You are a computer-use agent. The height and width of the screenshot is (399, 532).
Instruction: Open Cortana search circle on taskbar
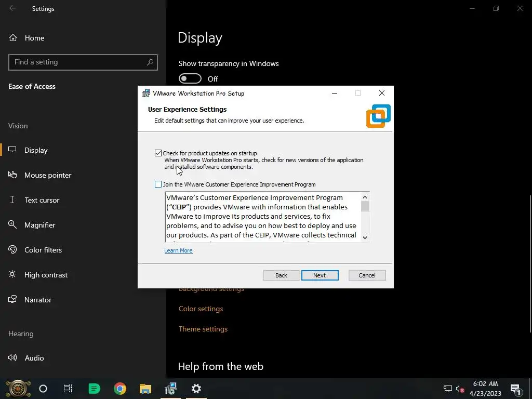click(x=43, y=389)
